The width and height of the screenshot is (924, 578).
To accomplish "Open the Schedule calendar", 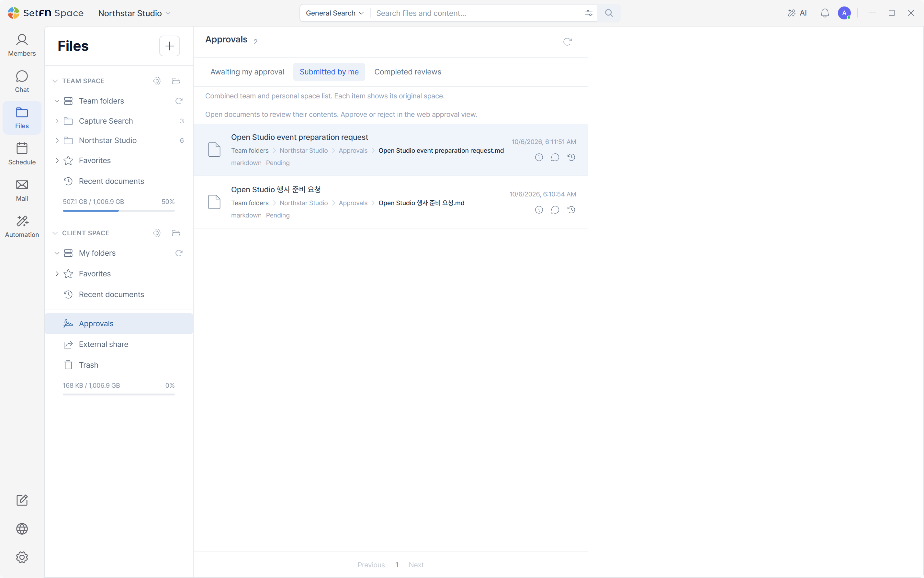I will (22, 154).
